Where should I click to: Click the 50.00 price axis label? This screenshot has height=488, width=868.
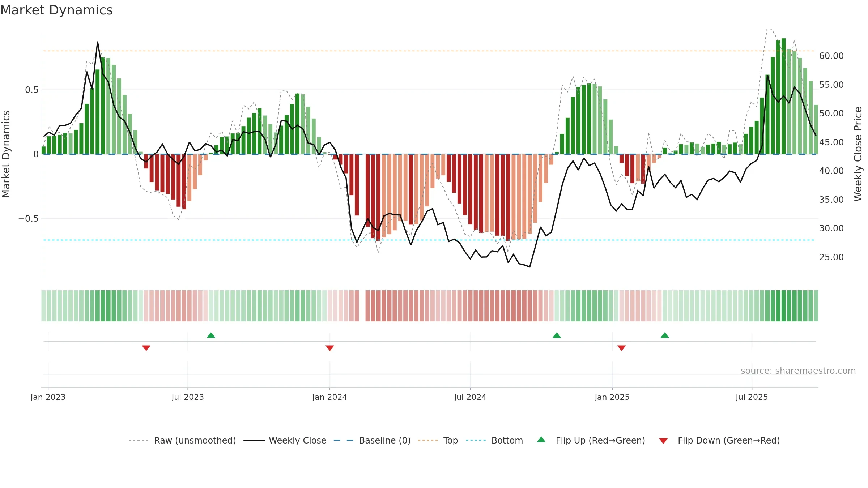coord(831,113)
